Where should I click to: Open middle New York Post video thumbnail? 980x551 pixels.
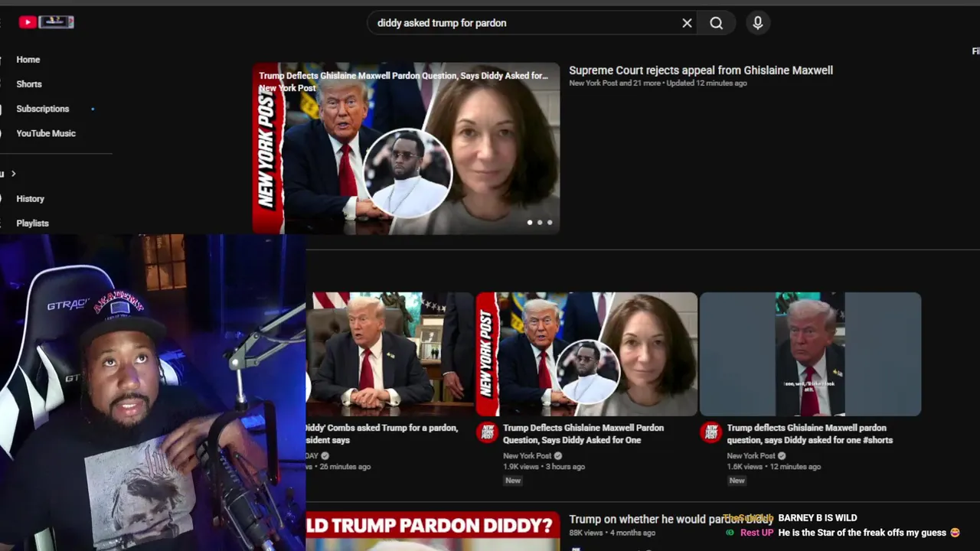pyautogui.click(x=586, y=354)
